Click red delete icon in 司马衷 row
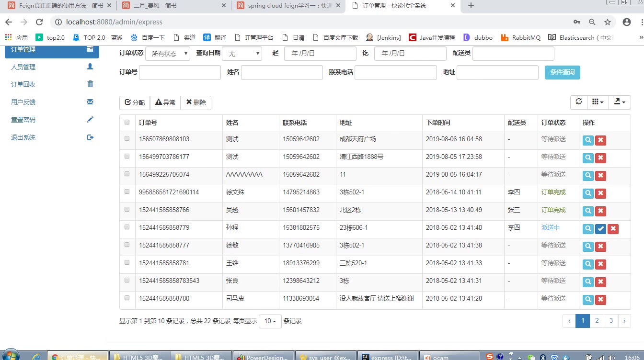The height and width of the screenshot is (360, 644). click(x=600, y=300)
